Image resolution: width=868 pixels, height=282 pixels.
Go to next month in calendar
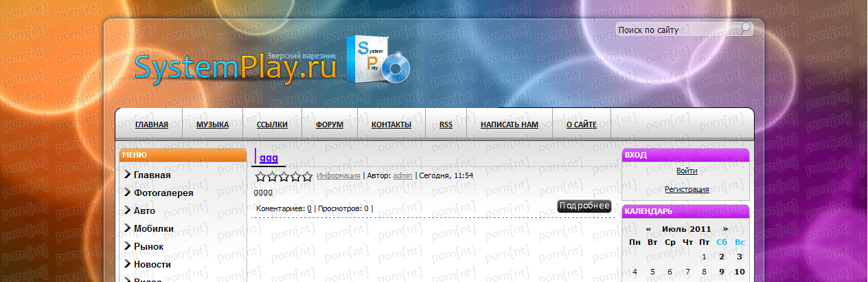coord(725,228)
